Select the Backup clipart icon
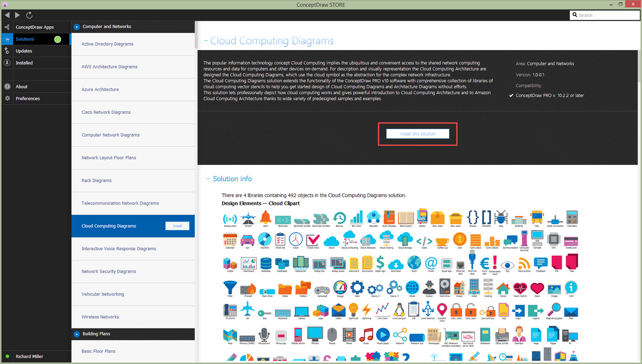The width and height of the screenshot is (642, 364). [339, 219]
